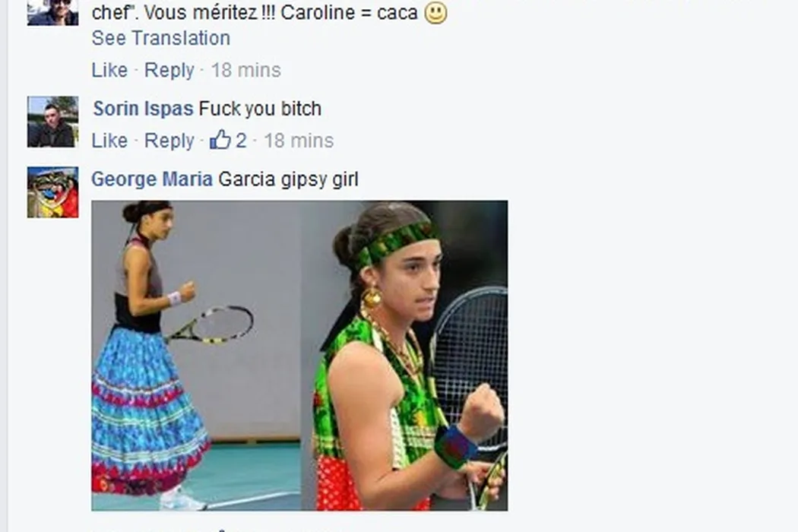Select the 'Garcia gipsy girl' comment text
798x532 pixels.
(288, 179)
